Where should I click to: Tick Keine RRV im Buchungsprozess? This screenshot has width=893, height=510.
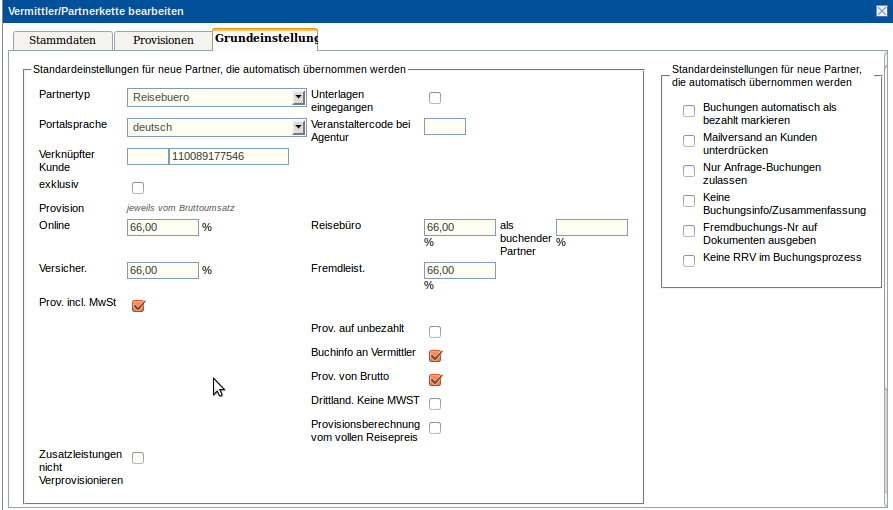[689, 261]
